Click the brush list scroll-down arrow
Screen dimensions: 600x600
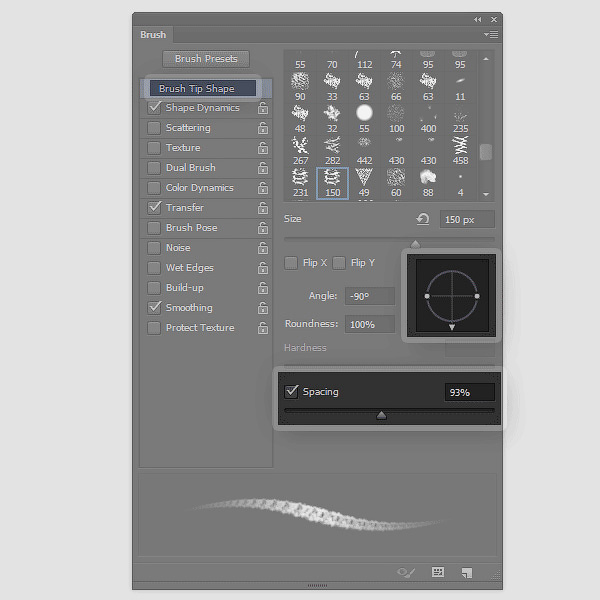486,194
